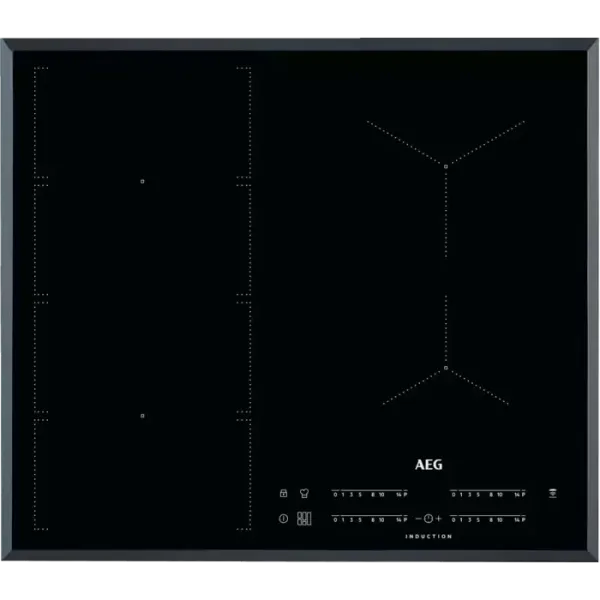The height and width of the screenshot is (600, 600).
Task: Tap the chef hat function icon
Action: tap(304, 493)
